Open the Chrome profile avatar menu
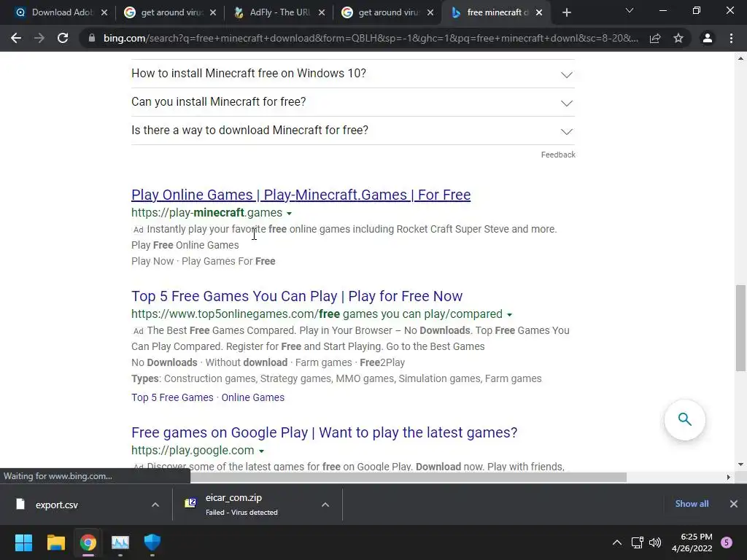 708,38
